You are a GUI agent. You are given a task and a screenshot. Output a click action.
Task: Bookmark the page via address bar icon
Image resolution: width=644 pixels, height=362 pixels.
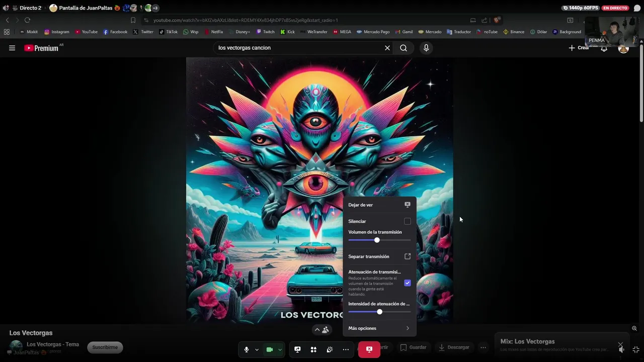click(133, 20)
